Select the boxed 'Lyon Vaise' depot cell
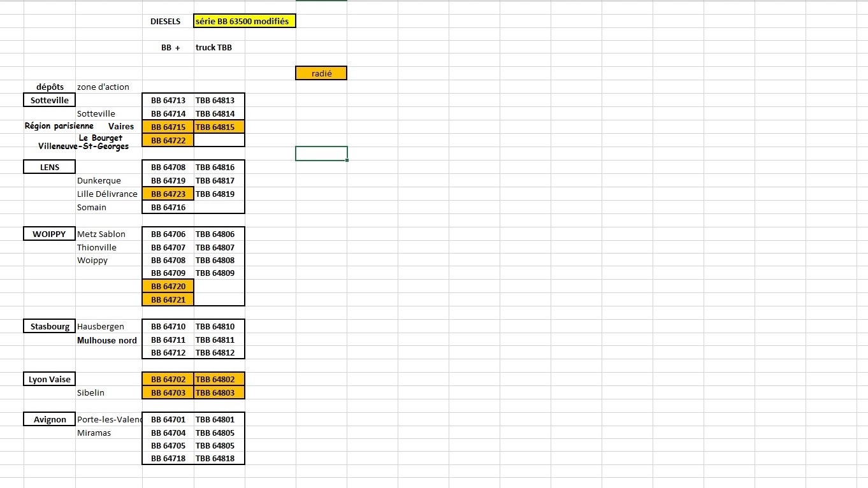 tap(50, 379)
